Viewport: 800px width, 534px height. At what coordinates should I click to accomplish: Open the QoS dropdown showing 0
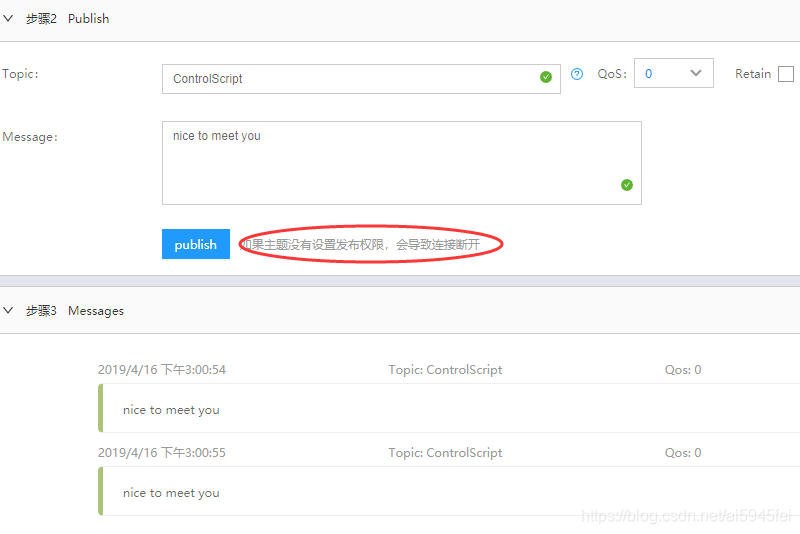[673, 73]
